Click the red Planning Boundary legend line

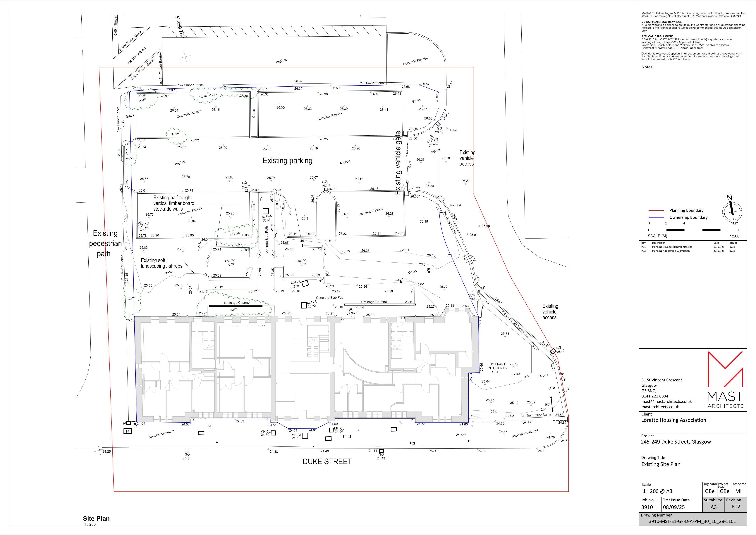(x=657, y=210)
